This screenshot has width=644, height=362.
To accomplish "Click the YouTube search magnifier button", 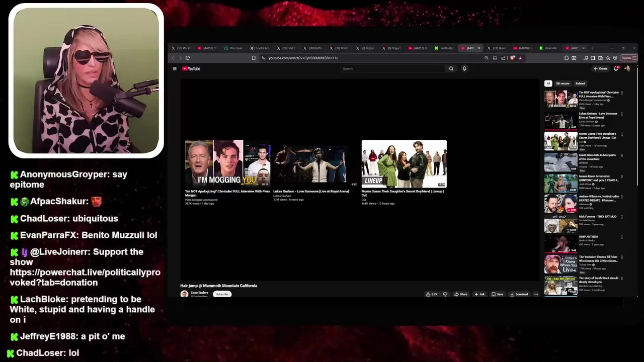I will point(451,69).
